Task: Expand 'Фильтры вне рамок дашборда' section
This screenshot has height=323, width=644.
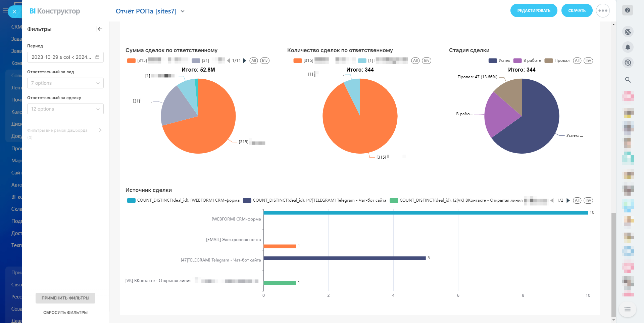Action: [100, 130]
